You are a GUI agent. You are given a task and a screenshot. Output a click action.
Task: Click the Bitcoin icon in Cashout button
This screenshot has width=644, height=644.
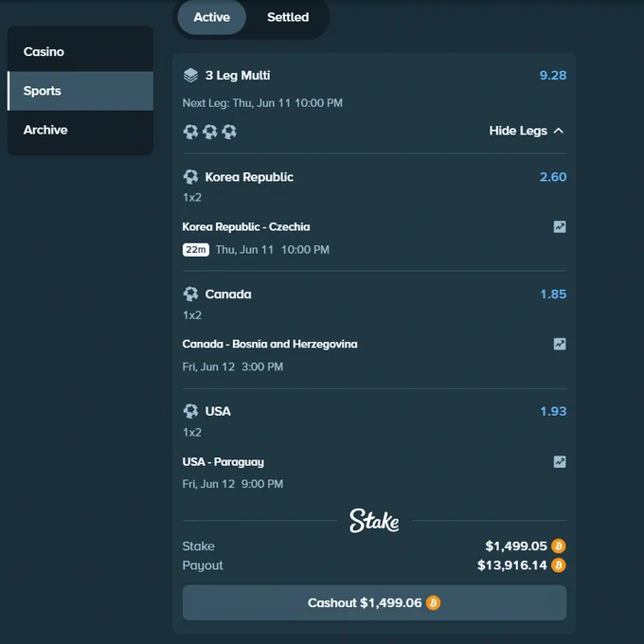(x=433, y=602)
